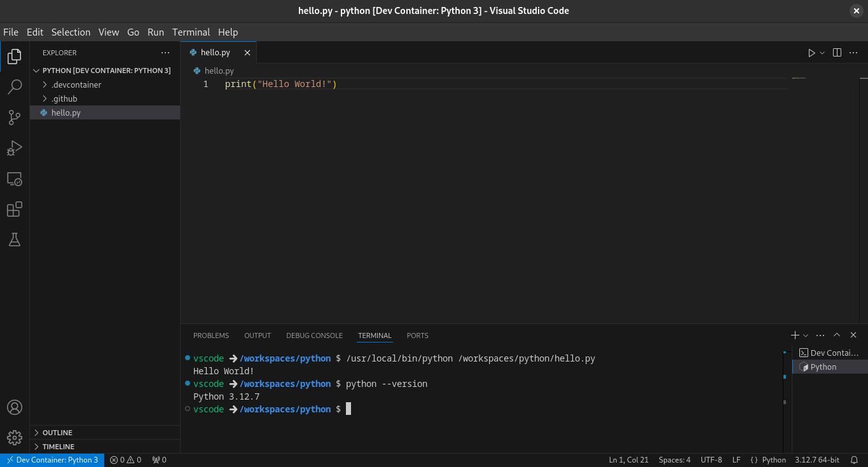Select the 3.12.7 64-bit interpreter in status bar

click(816, 460)
